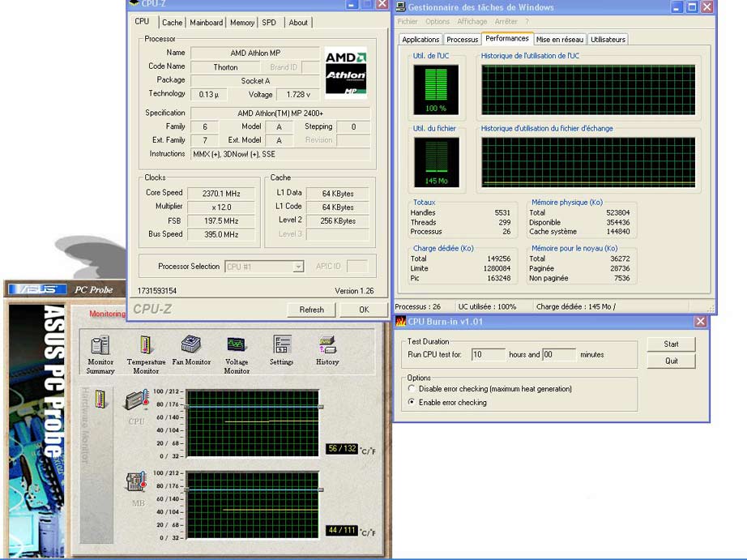Click the CPU temperature sensor icon

pyautogui.click(x=137, y=400)
